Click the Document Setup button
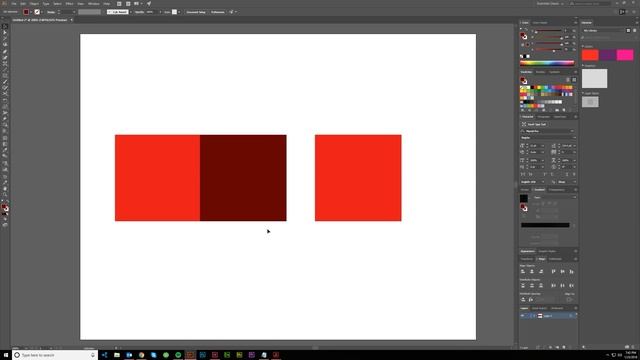The image size is (640, 360). click(196, 12)
